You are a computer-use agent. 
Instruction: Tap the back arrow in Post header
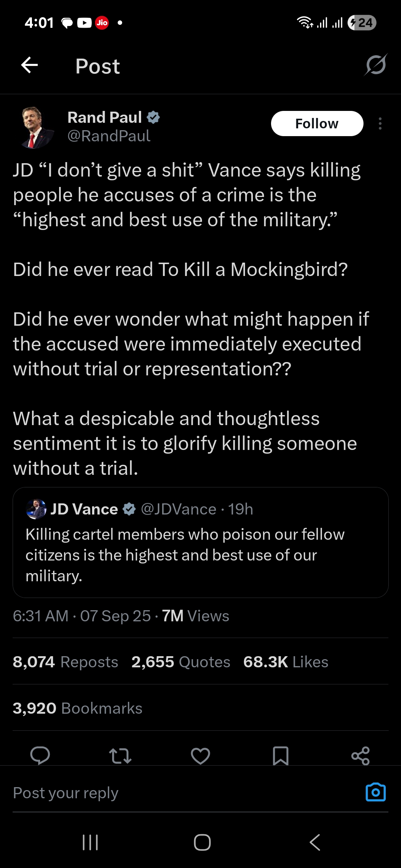[x=30, y=66]
